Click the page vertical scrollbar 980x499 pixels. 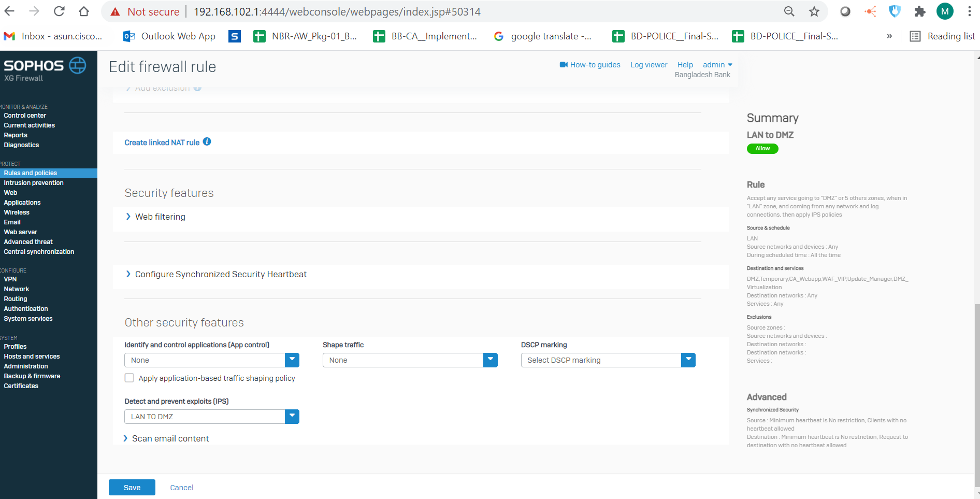[x=977, y=396]
